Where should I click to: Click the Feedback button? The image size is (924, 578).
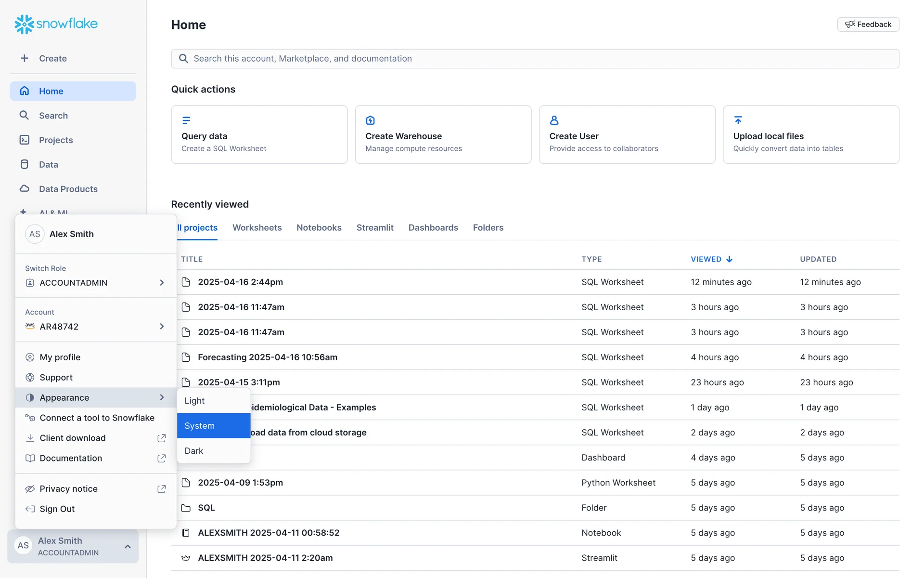click(868, 24)
